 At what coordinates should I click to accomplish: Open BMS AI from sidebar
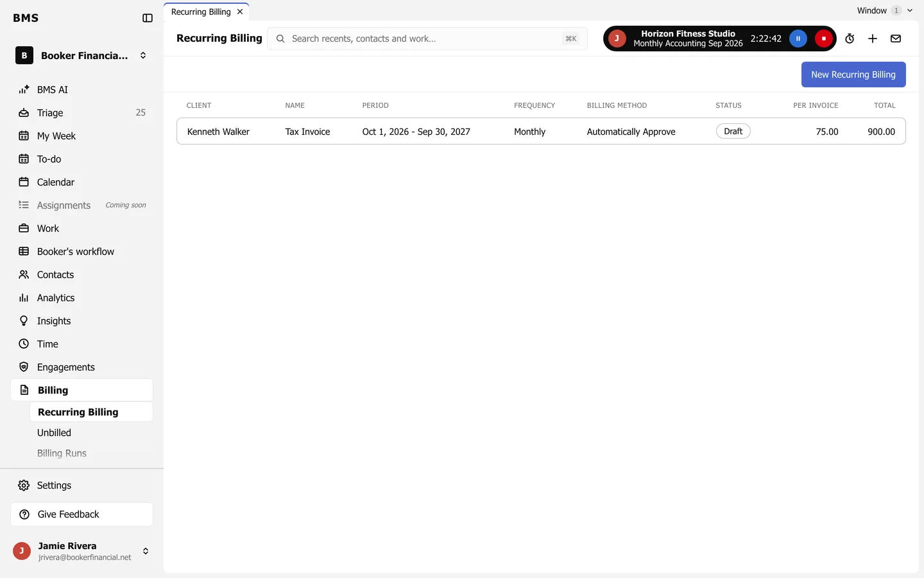[x=81, y=89]
